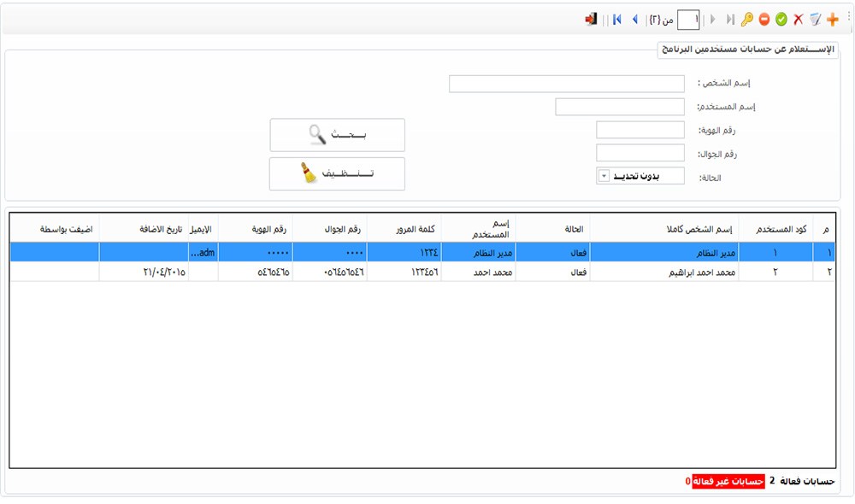Click the red X delete icon
This screenshot has height=504, width=855.
(798, 19)
